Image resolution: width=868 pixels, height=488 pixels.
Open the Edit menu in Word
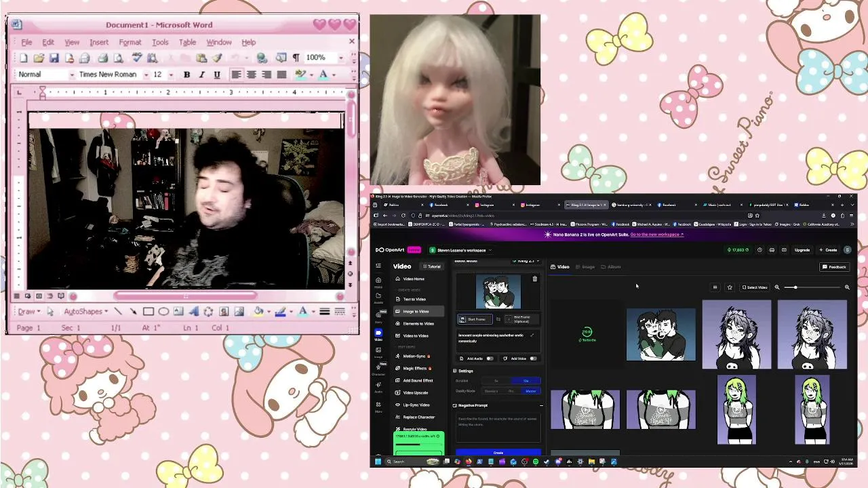click(48, 42)
